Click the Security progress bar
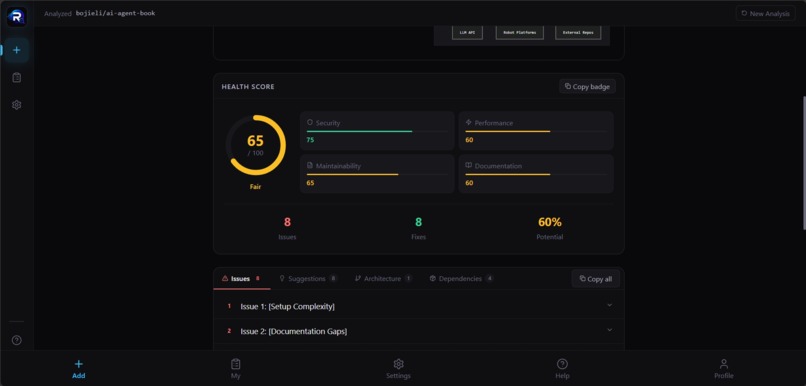The height and width of the screenshot is (386, 806). [x=377, y=132]
